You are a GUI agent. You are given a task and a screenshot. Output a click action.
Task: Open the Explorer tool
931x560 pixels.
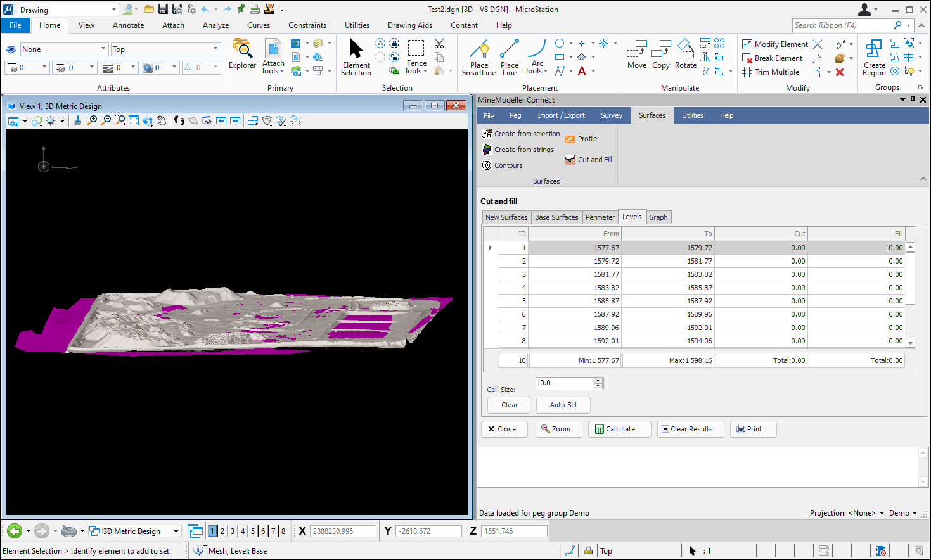click(242, 54)
